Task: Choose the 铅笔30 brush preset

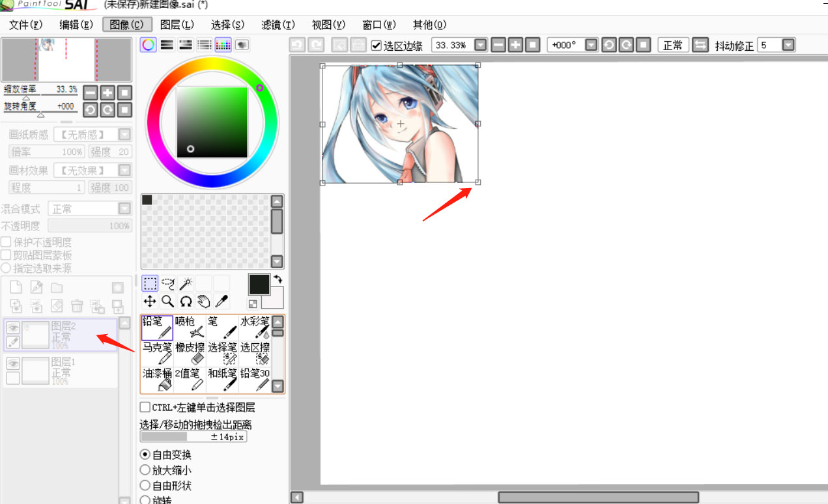Action: tap(254, 380)
